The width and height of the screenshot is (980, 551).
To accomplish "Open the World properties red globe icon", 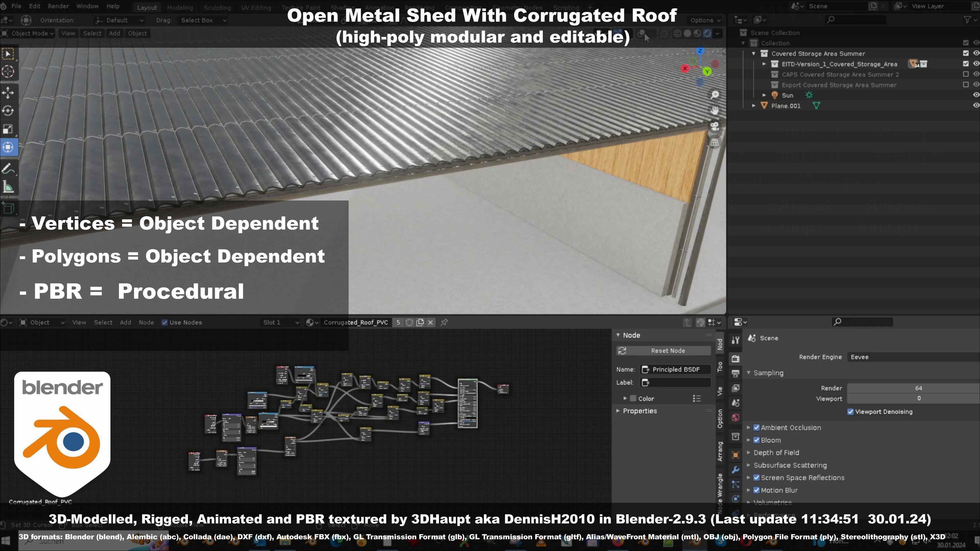I will [x=735, y=418].
